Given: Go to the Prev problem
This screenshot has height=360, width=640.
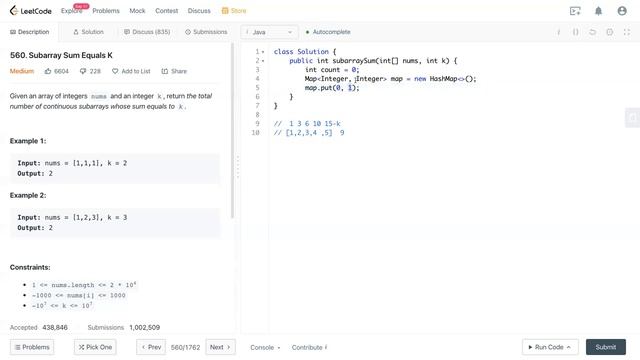Looking at the screenshot, I should coord(151,347).
